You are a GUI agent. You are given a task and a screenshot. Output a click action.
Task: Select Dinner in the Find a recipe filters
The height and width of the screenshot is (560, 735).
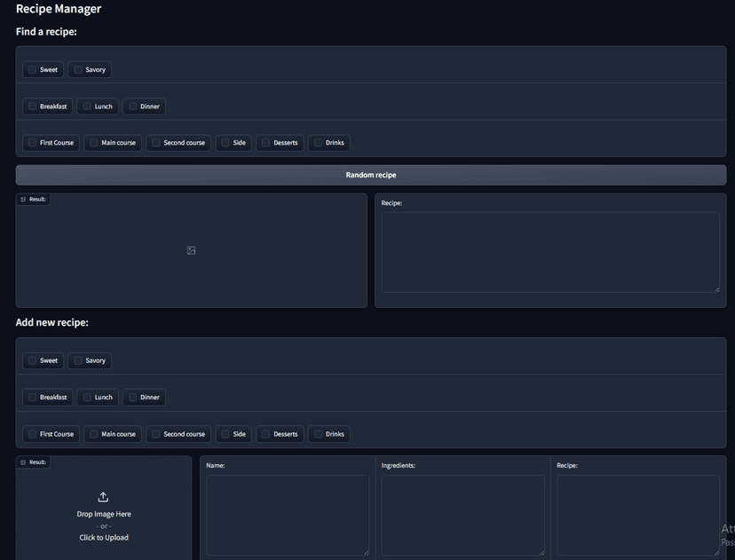[x=132, y=106]
